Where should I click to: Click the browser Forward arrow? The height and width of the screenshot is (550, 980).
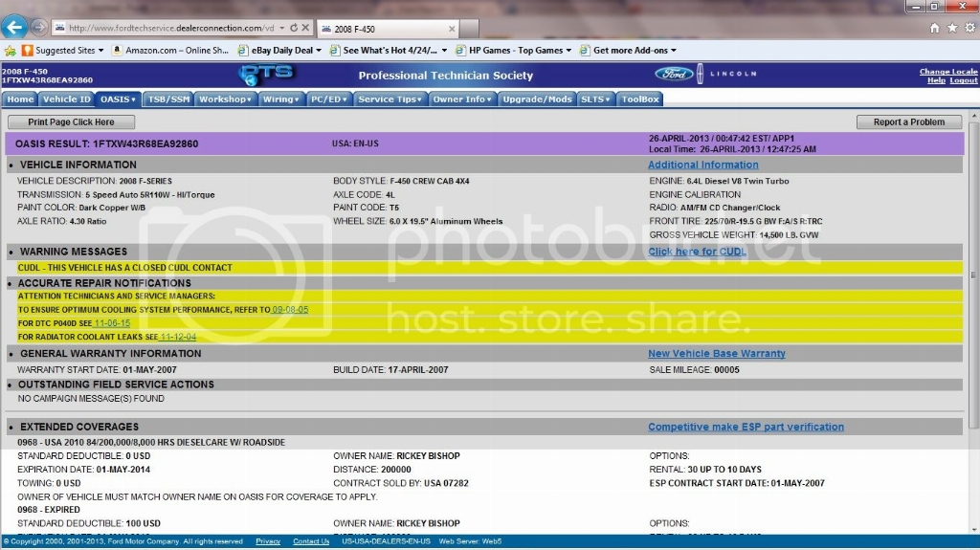pos(38,28)
